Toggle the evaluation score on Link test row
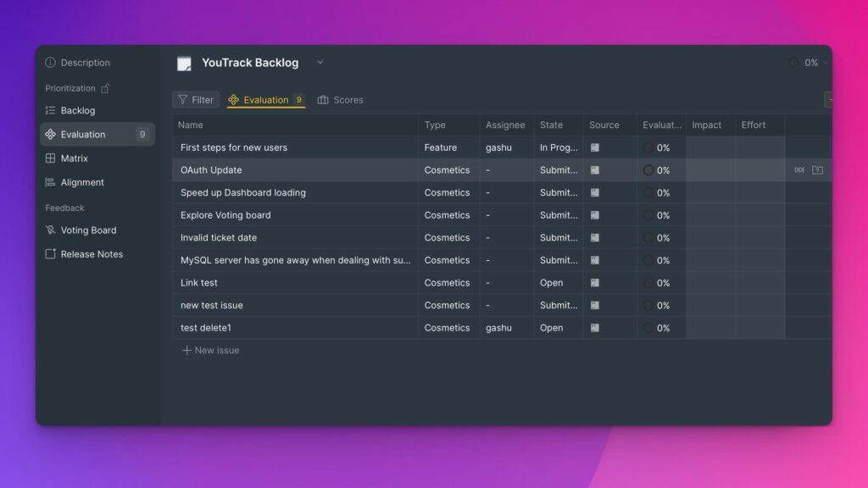Image resolution: width=868 pixels, height=488 pixels. (647, 282)
